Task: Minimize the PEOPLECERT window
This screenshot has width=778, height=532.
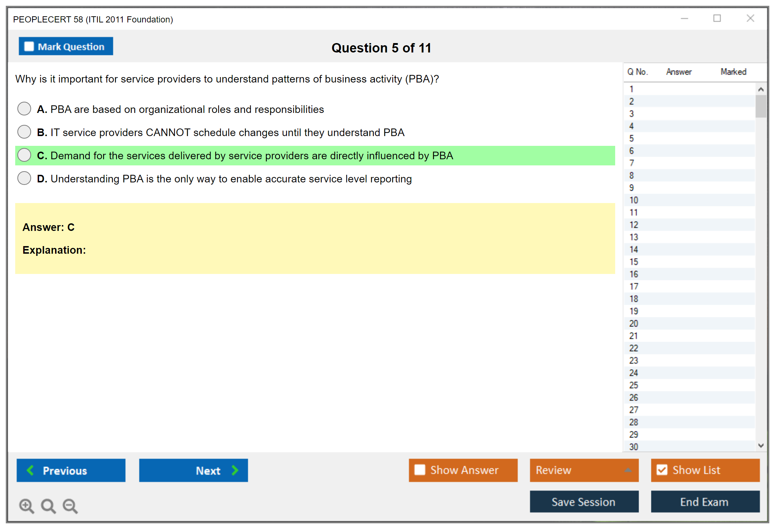Action: (684, 18)
